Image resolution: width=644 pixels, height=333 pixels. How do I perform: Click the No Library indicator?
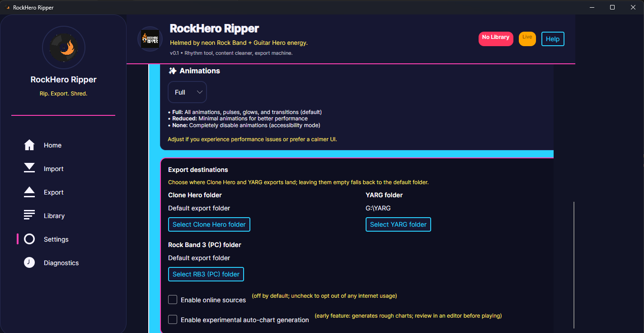[x=495, y=39]
